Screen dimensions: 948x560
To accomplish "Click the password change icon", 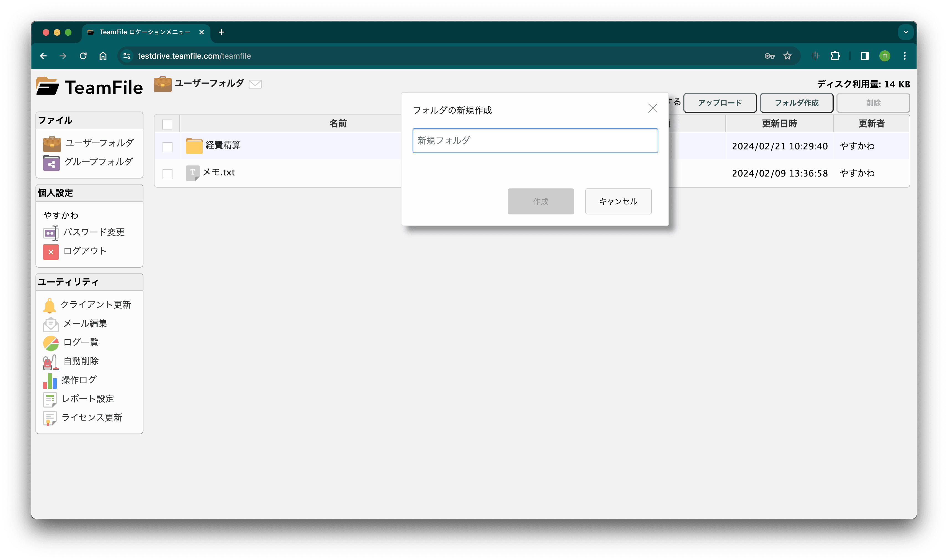I will click(51, 233).
